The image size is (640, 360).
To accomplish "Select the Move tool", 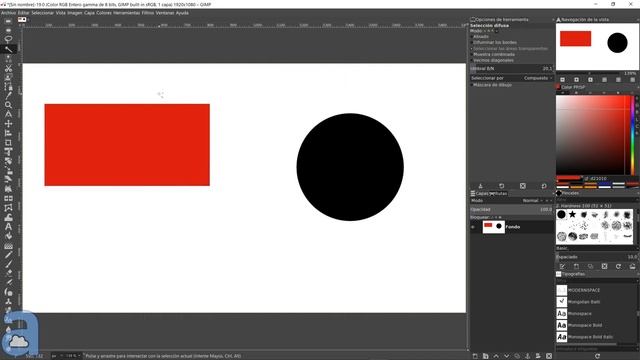I will (8, 124).
